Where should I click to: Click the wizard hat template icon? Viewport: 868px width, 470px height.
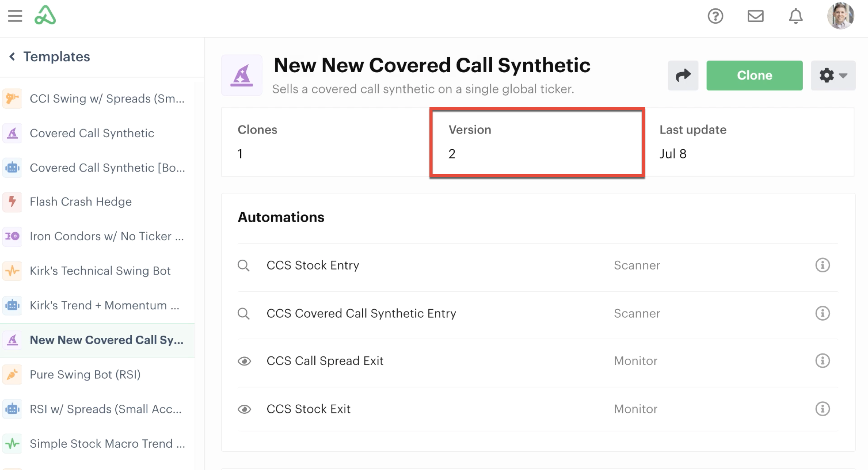pyautogui.click(x=242, y=75)
